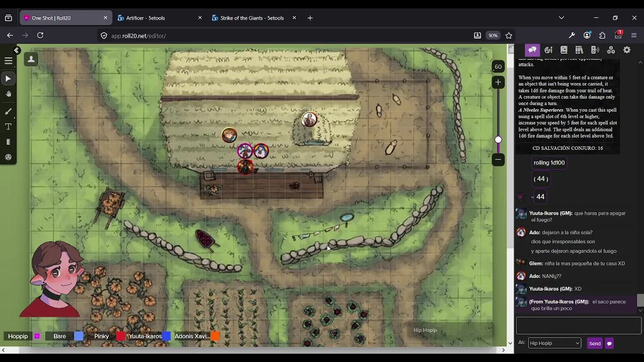Image resolution: width=644 pixels, height=362 pixels.
Task: Select the Text tool
Action: tap(9, 127)
